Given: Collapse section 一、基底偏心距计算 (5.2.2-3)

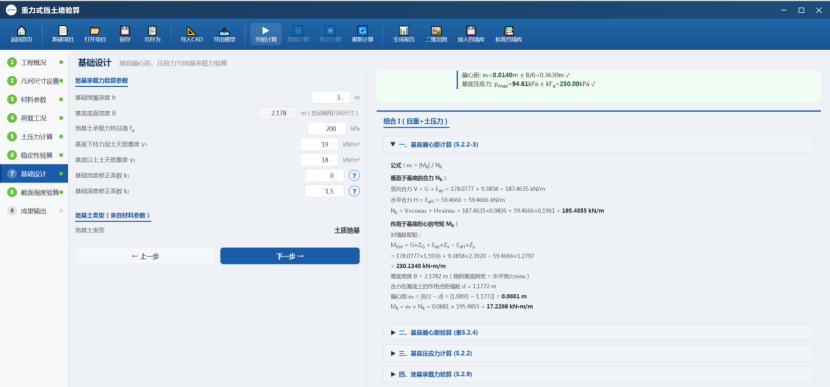Looking at the screenshot, I should 598,144.
